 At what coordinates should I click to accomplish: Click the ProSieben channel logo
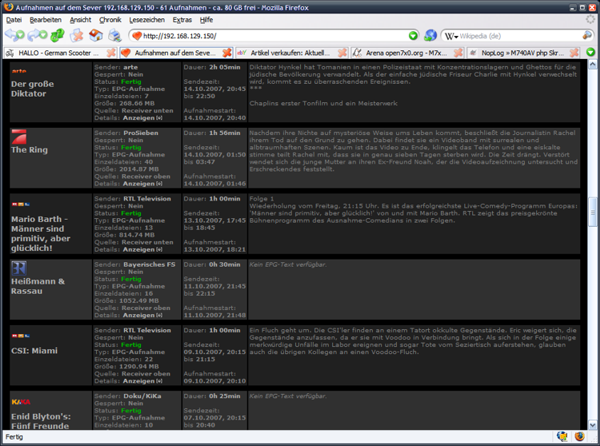19,137
